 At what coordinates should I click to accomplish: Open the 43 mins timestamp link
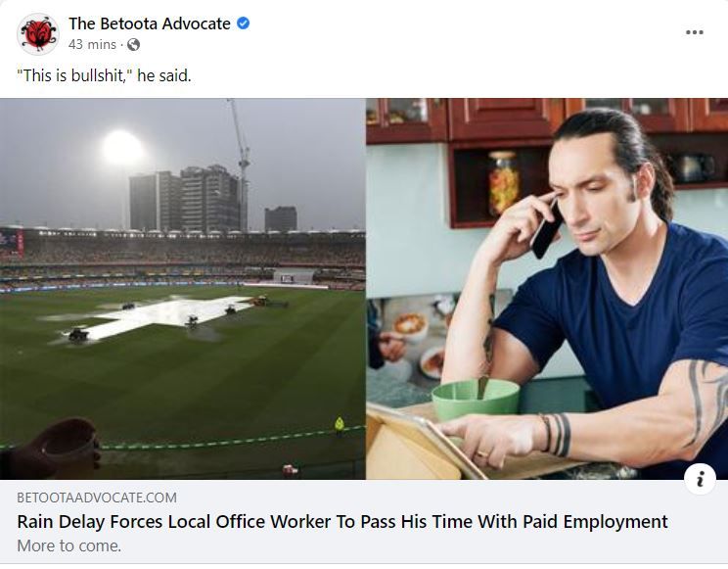coord(92,45)
